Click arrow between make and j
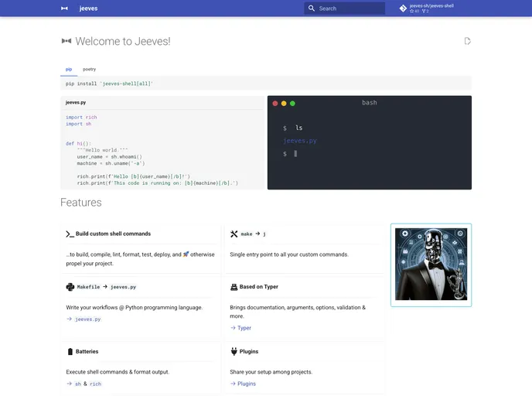532x396 pixels. click(x=257, y=234)
